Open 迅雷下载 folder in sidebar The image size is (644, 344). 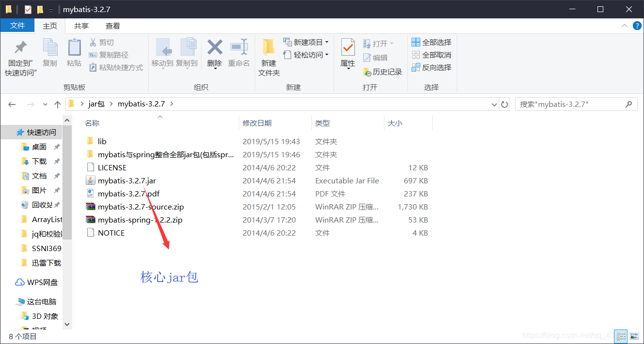coord(41,263)
